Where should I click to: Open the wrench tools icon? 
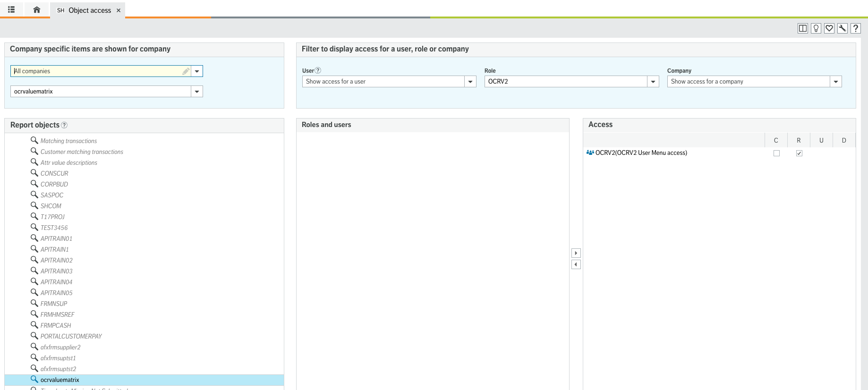click(x=842, y=28)
